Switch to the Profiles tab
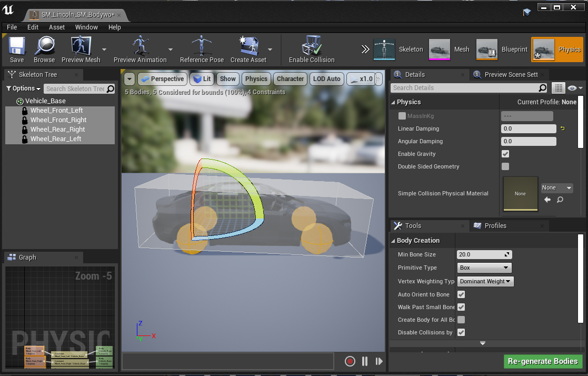This screenshot has width=588, height=376. click(495, 225)
